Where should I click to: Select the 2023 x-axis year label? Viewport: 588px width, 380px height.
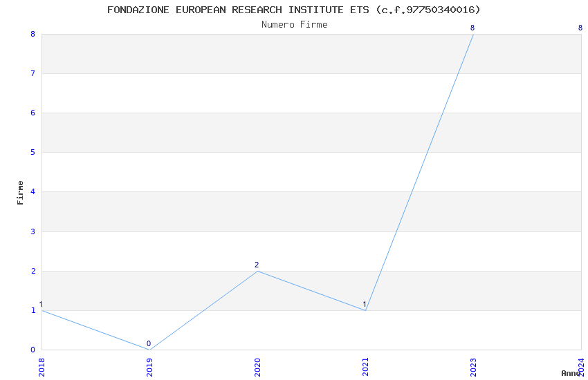point(473,367)
